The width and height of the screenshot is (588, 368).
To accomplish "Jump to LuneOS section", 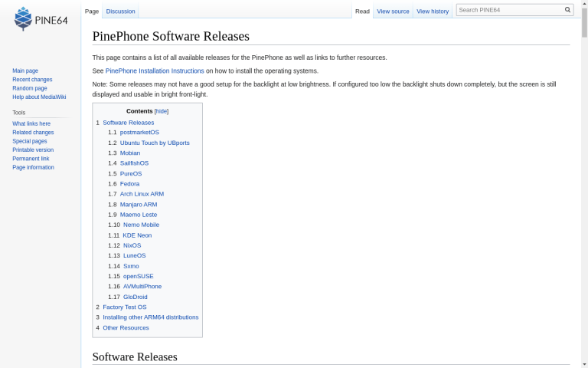I will coord(134,255).
